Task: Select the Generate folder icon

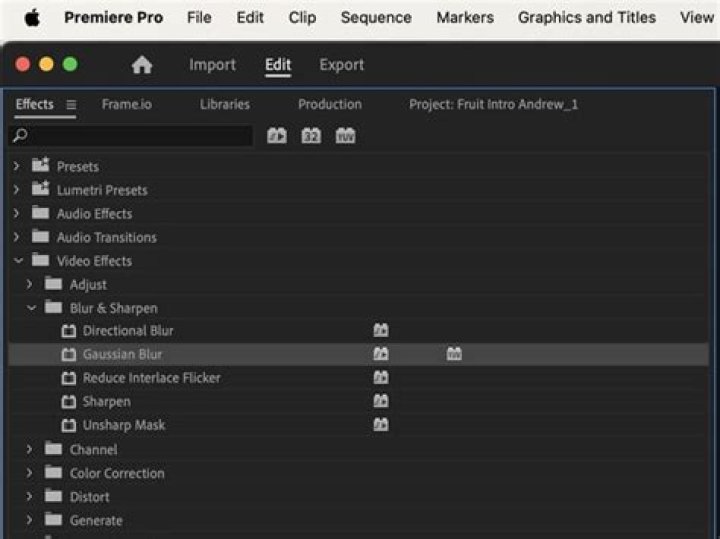Action: click(53, 519)
